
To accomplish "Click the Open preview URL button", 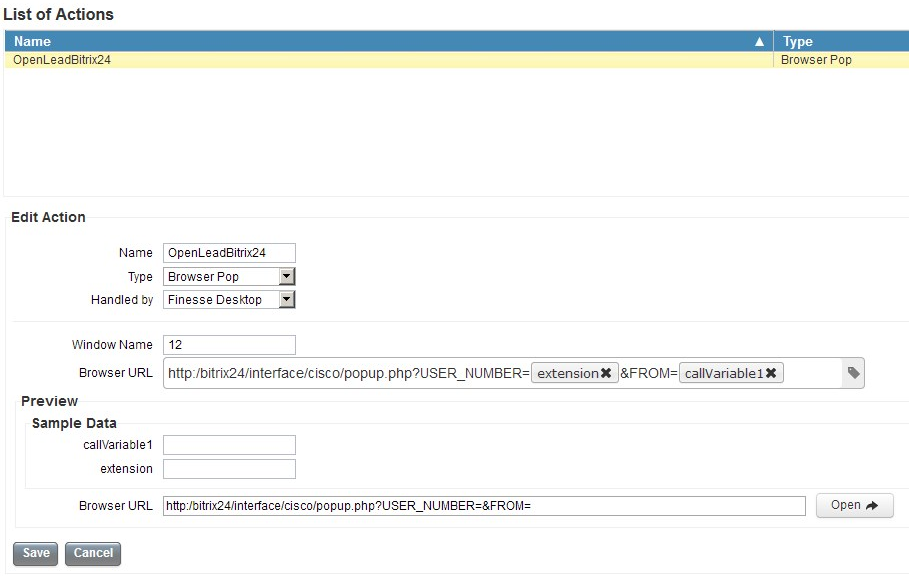I will (x=855, y=505).
